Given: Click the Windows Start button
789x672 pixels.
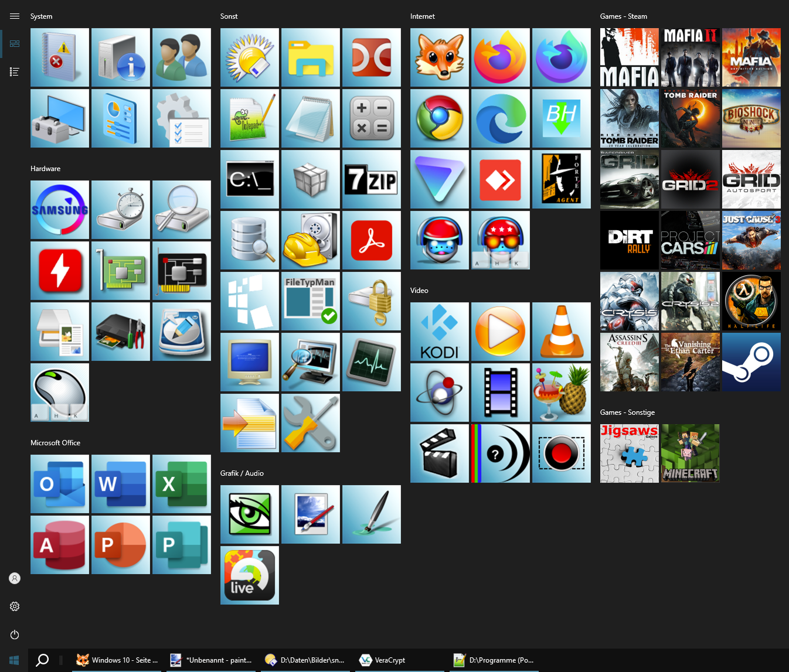Looking at the screenshot, I should [x=14, y=660].
